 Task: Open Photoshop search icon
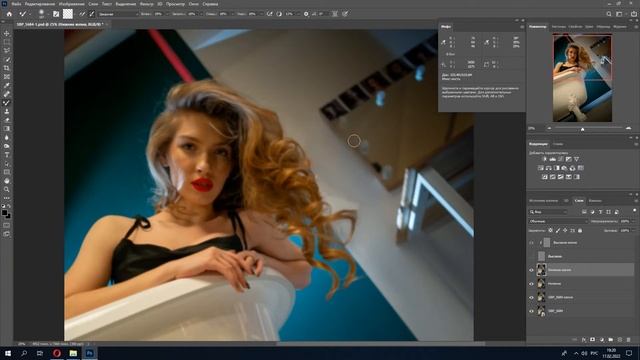(x=609, y=14)
